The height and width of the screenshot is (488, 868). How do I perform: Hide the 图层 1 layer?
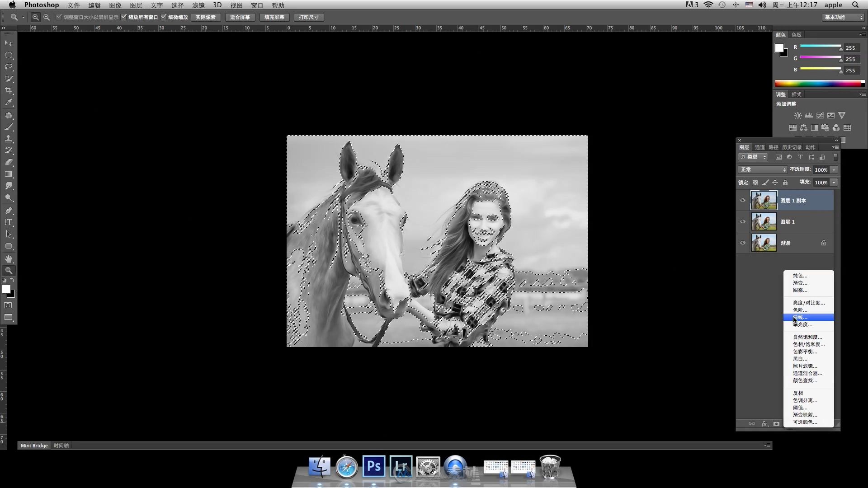pos(742,222)
